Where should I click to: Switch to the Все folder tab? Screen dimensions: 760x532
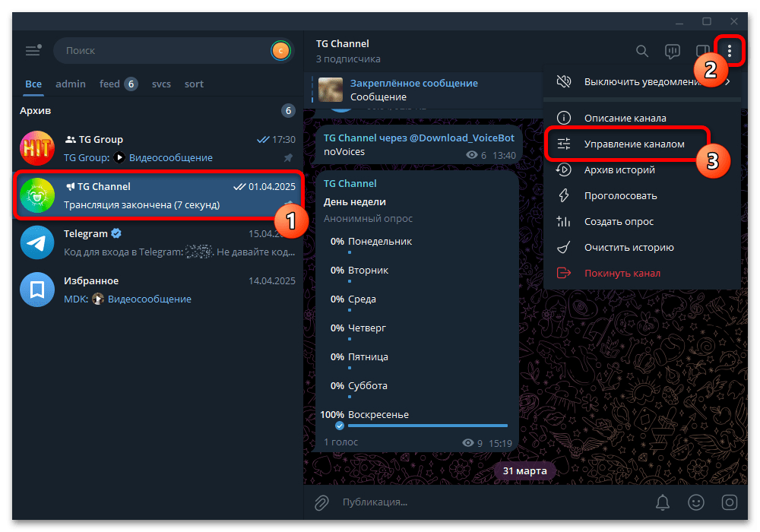33,84
